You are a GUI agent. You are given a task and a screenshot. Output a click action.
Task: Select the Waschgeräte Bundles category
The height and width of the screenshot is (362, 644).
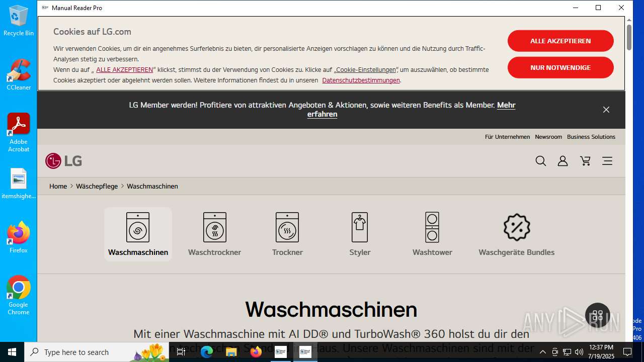point(517,234)
